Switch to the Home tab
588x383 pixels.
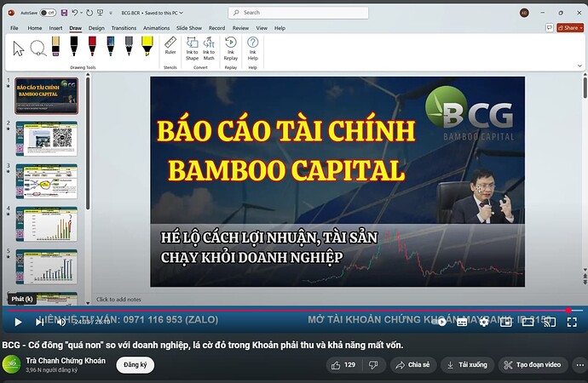click(x=34, y=28)
